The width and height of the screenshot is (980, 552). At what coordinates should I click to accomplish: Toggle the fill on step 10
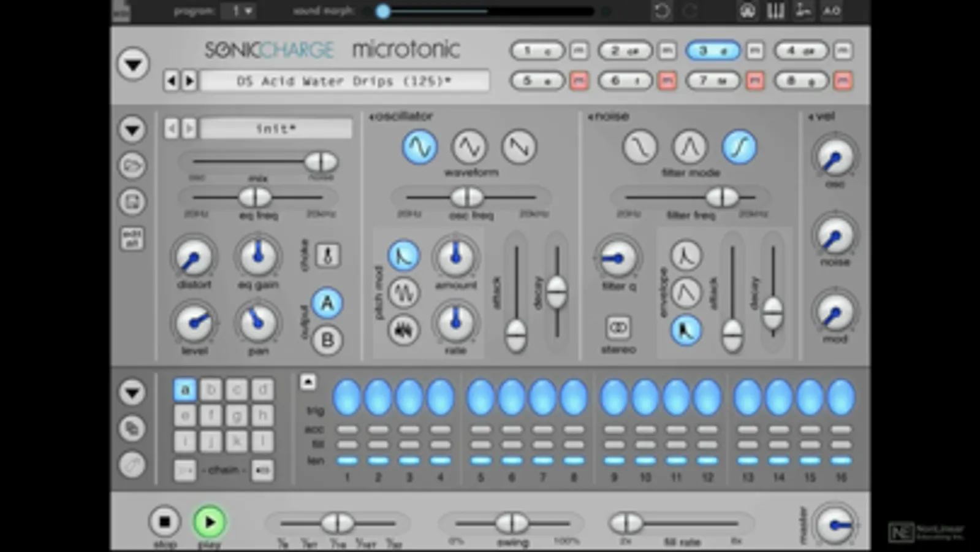[x=645, y=445]
